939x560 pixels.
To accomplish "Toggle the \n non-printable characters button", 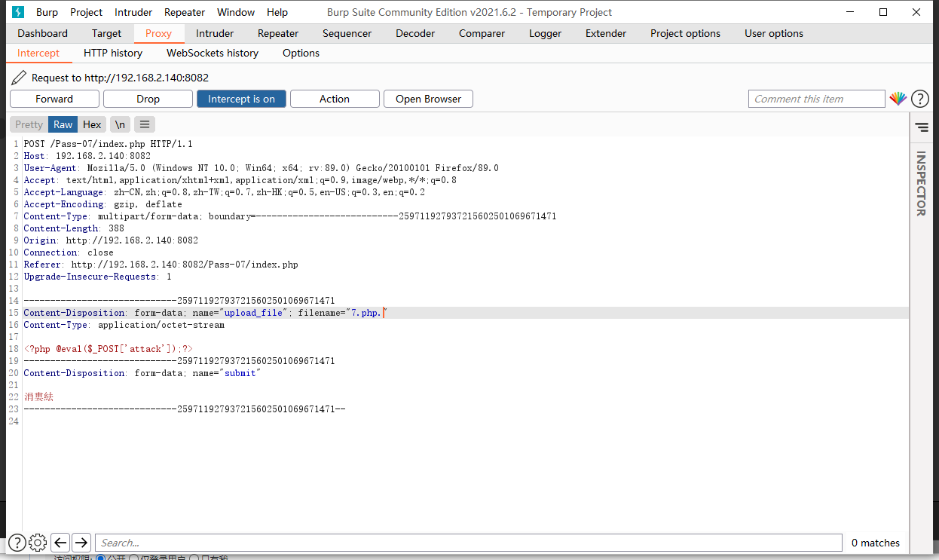I will [x=120, y=124].
